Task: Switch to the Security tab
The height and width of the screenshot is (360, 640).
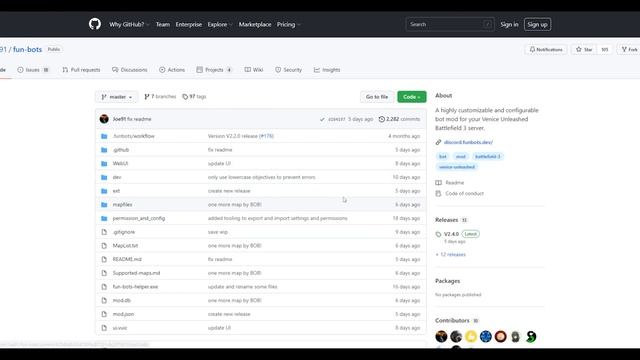Action: (x=288, y=70)
